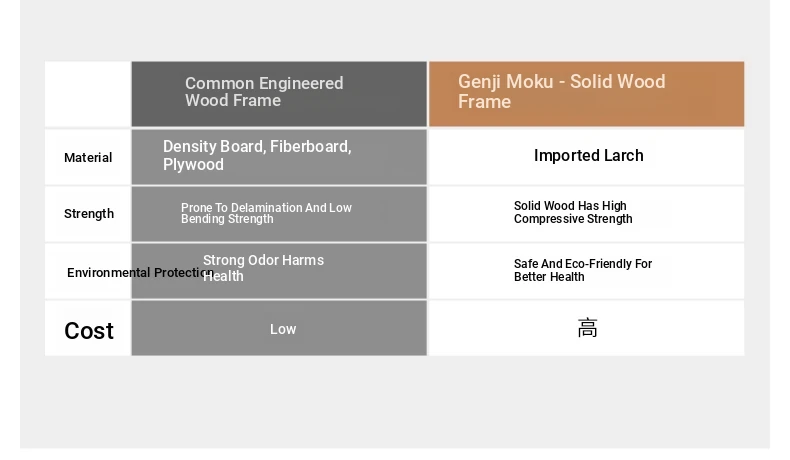Select the Imported Larch cell
The width and height of the screenshot is (790, 460).
(586, 157)
